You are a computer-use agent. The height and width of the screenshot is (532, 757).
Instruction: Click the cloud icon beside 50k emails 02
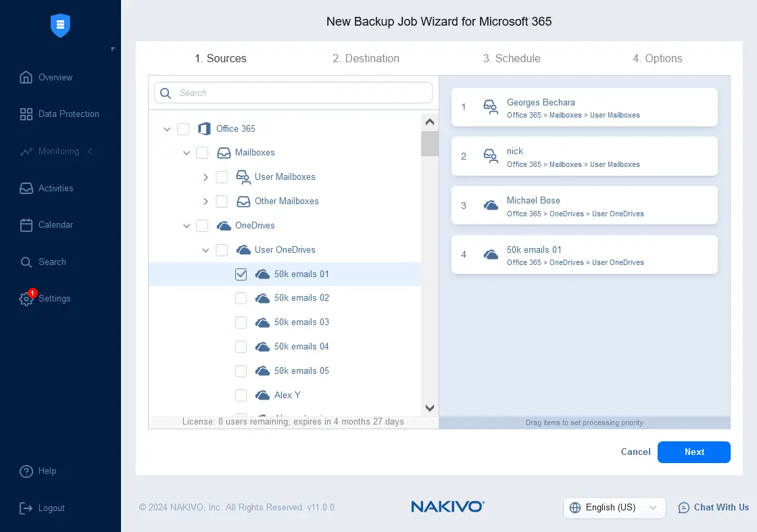263,298
